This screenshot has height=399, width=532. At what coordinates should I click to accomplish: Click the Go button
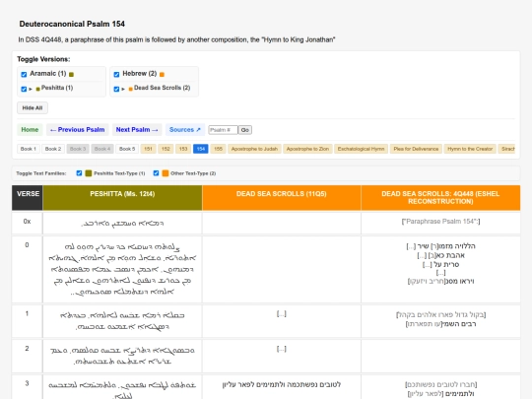click(x=245, y=130)
